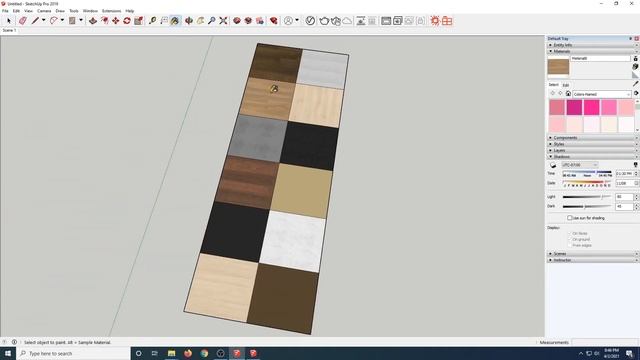Click the In Model house icon

[568, 93]
